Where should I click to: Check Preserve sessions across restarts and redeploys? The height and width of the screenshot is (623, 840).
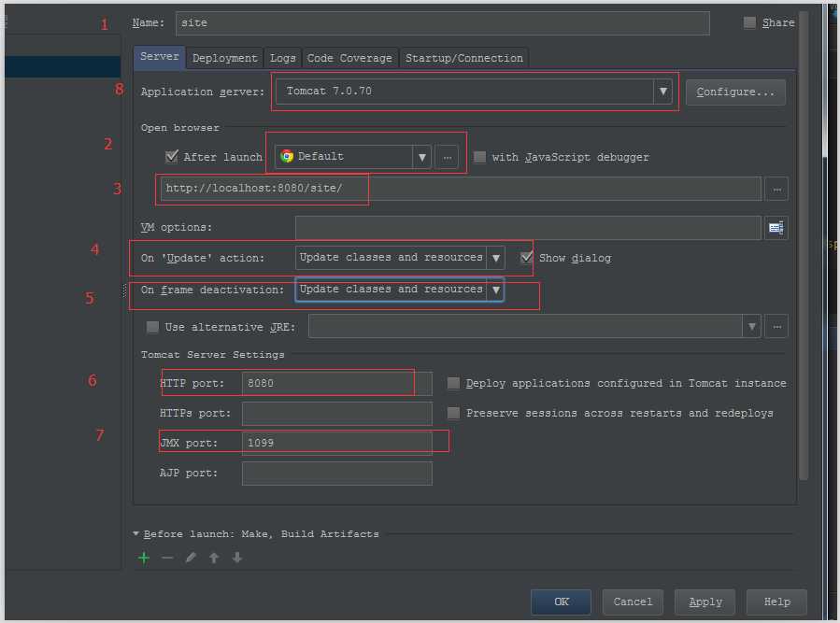(x=453, y=413)
